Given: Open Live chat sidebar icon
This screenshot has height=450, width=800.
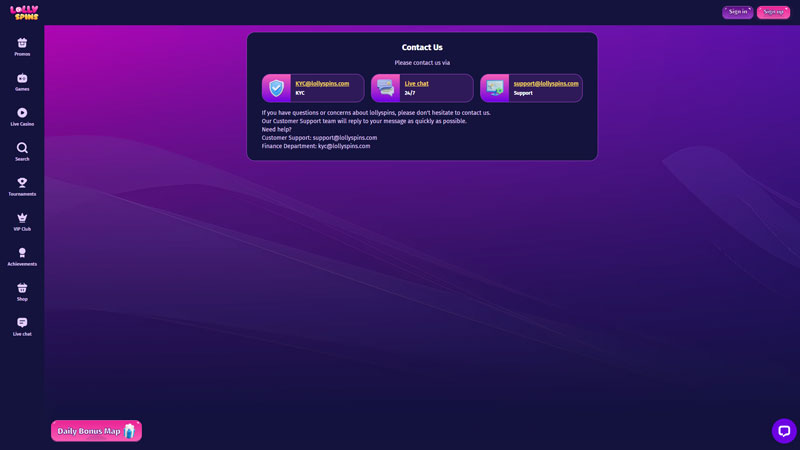Looking at the screenshot, I should [22, 322].
